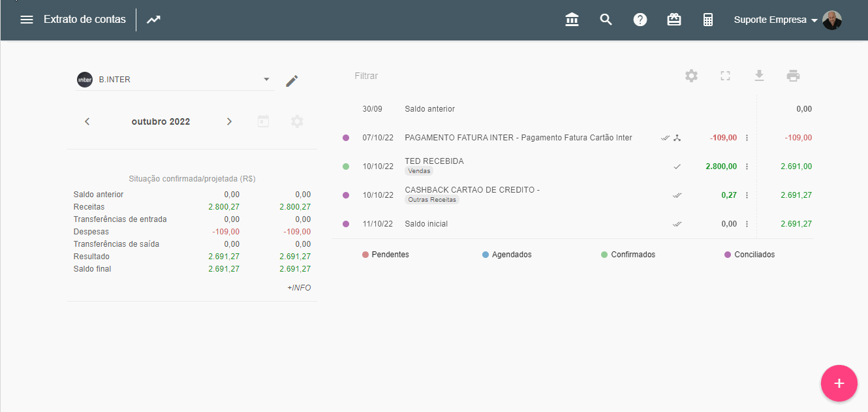Toggle fullscreen view of statement
The height and width of the screenshot is (412, 868).
[725, 76]
